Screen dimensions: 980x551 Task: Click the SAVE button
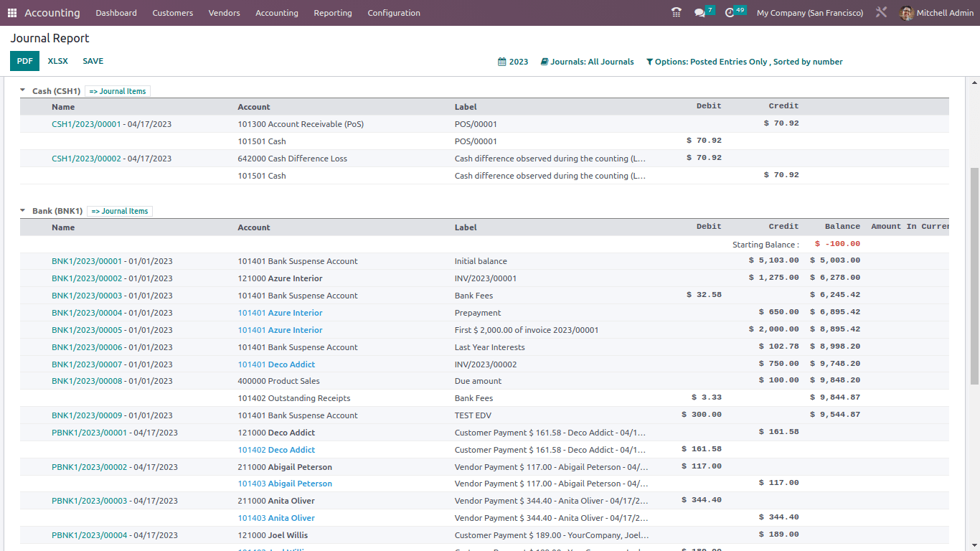[93, 61]
